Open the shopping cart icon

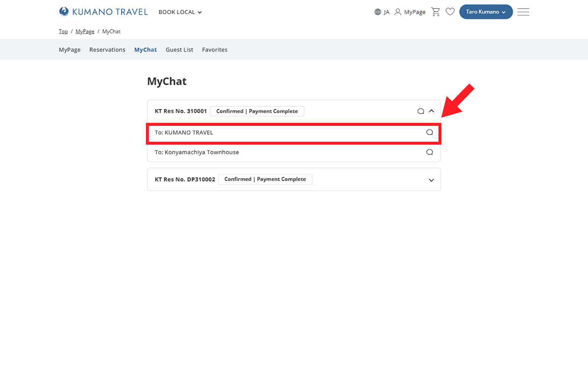tap(435, 12)
